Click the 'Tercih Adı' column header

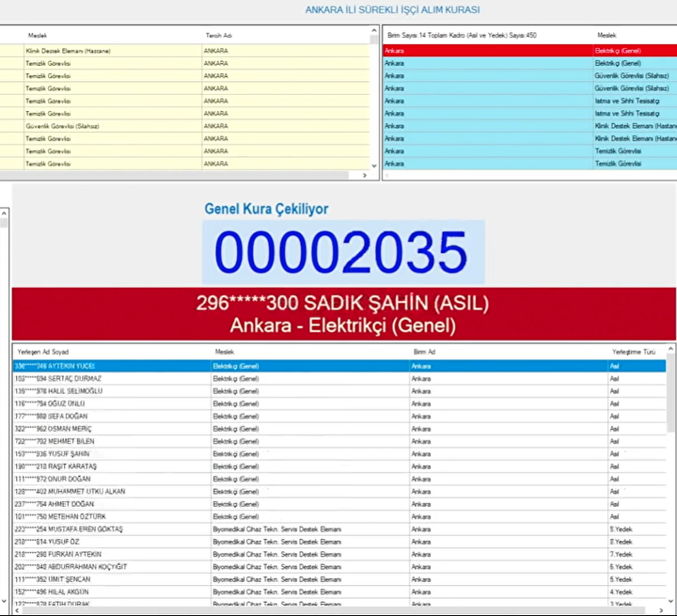coord(218,36)
